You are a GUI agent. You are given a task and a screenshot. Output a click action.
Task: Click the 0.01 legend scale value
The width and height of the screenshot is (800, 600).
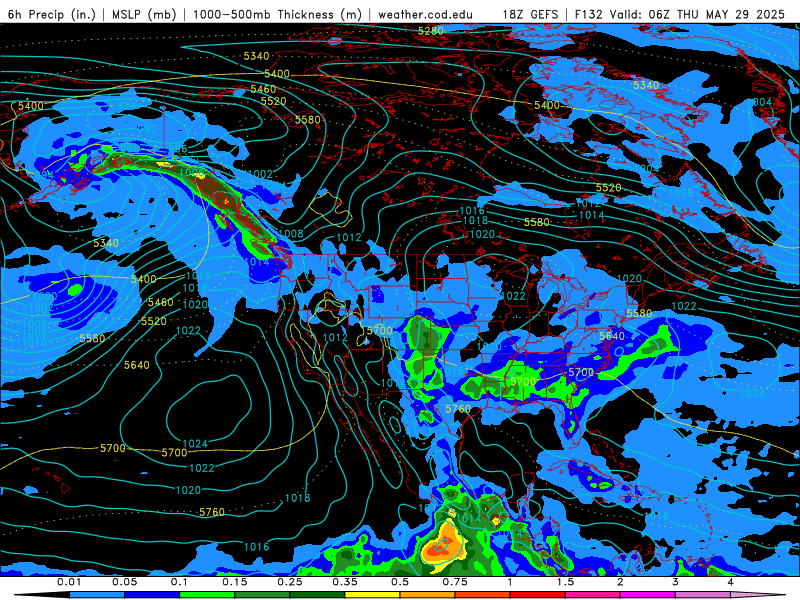[69, 582]
